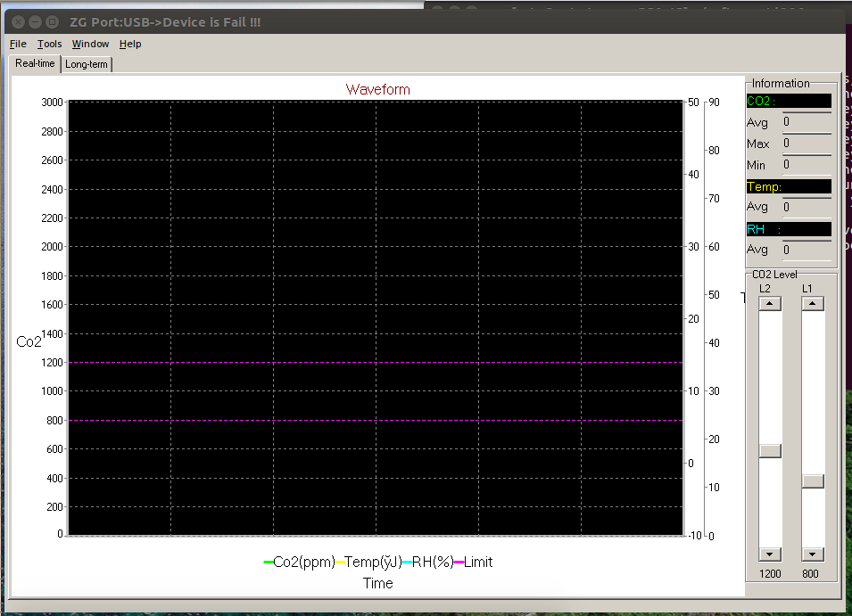Click the Waveform chart title
The height and width of the screenshot is (616, 852).
click(x=377, y=89)
